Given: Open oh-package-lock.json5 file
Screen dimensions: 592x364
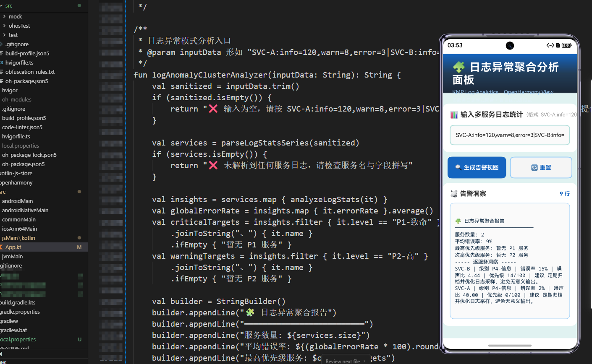Looking at the screenshot, I should click(29, 155).
